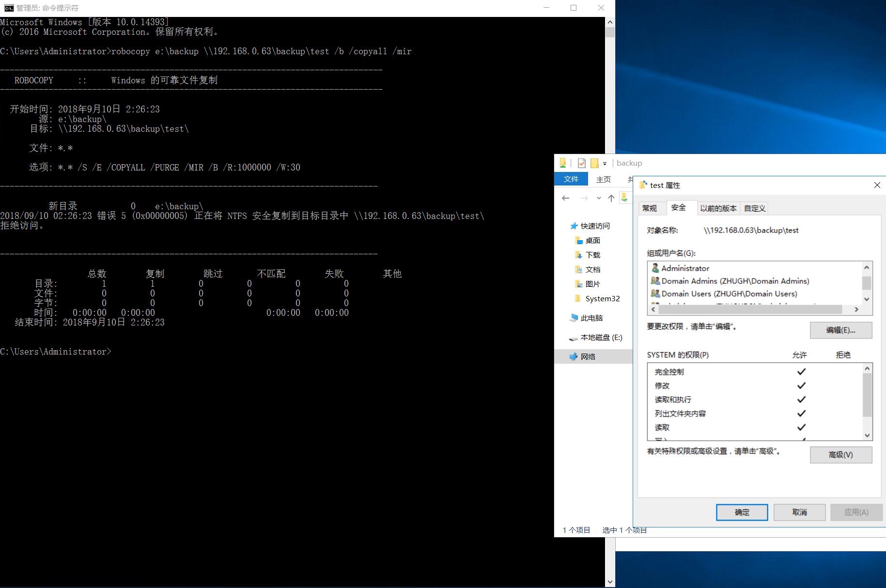The image size is (886, 588).
Task: Click the 此电脑 computer icon
Action: [x=574, y=318]
